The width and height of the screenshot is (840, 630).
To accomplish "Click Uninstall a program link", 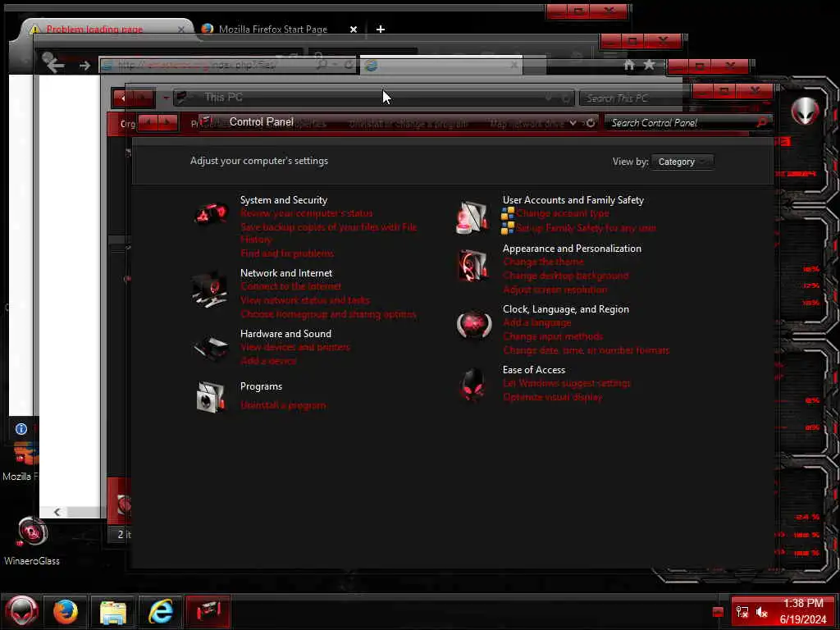I will coord(283,405).
